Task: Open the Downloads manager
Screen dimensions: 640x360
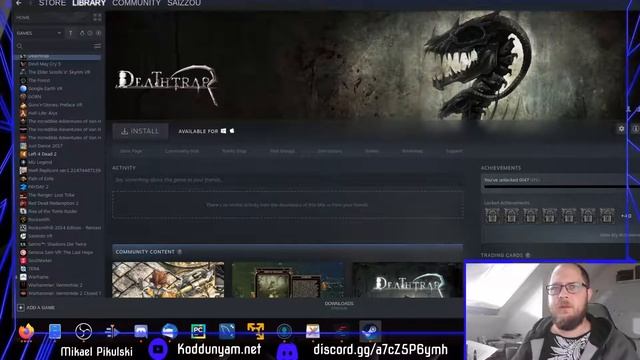Action: (x=339, y=305)
